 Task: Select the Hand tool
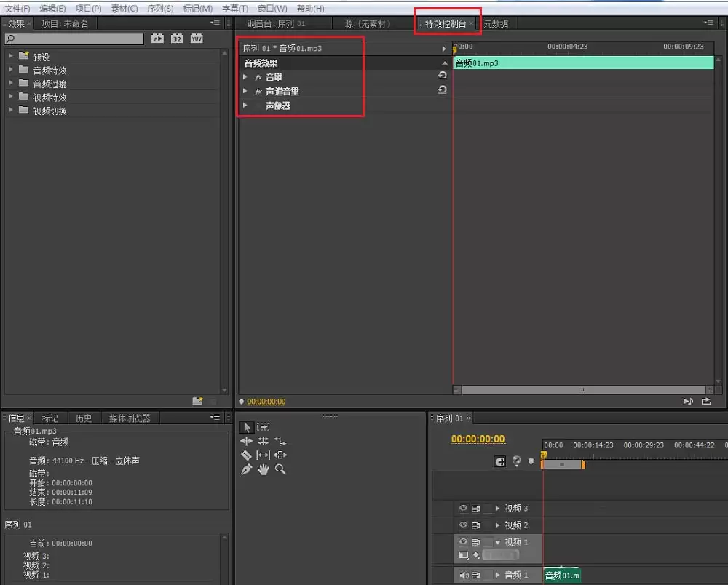click(263, 469)
